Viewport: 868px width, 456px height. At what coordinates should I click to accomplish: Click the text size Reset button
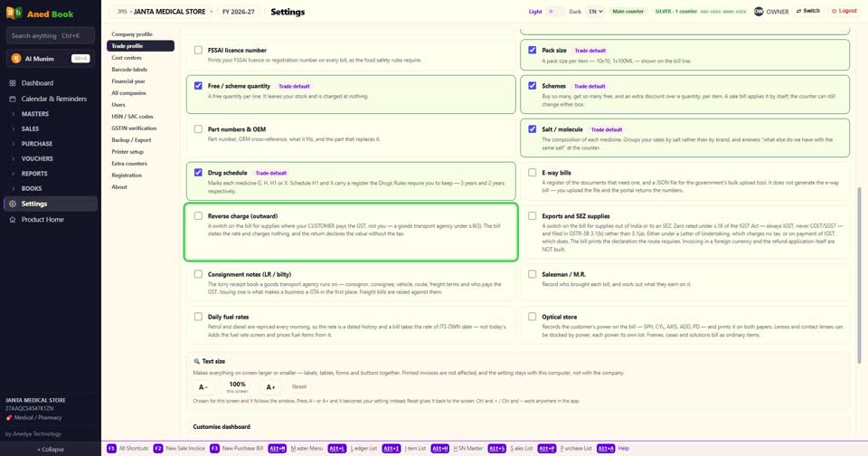pyautogui.click(x=299, y=386)
